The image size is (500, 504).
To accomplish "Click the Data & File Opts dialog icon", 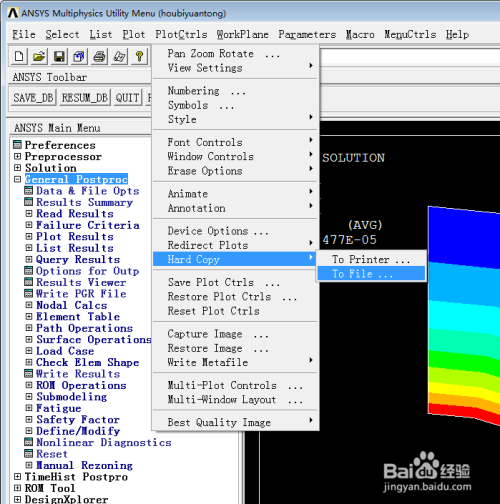I will point(29,191).
